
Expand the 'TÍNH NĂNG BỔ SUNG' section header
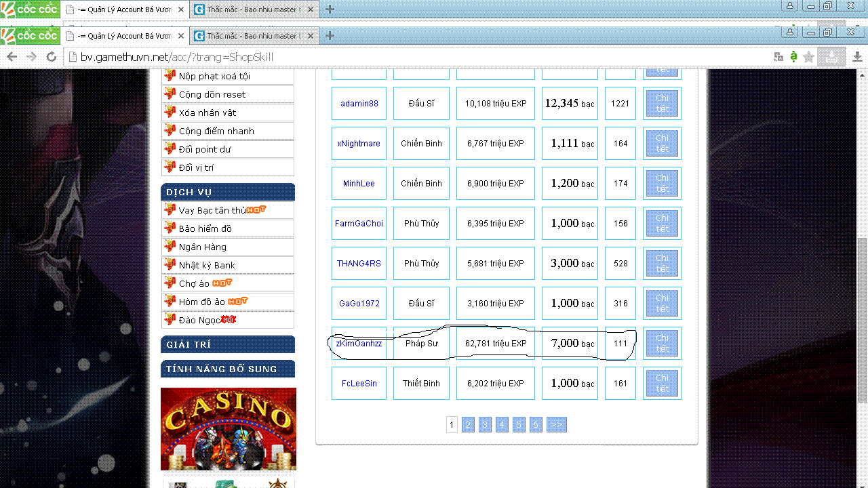point(228,369)
